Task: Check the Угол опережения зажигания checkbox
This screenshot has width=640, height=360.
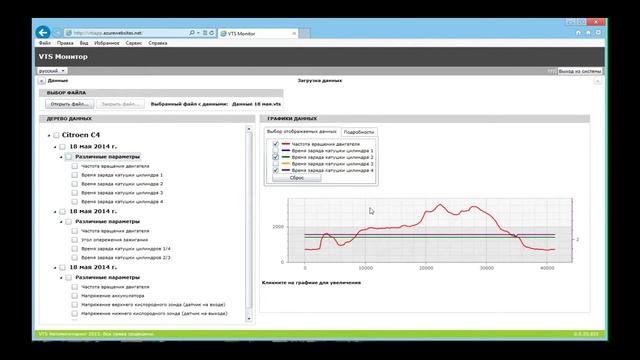Action: click(74, 240)
